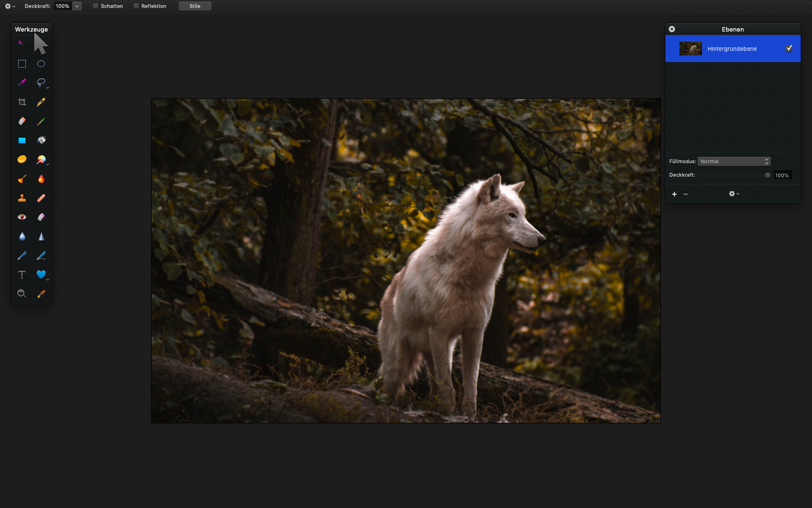
Task: Select the Red Eye tool
Action: coord(22,217)
